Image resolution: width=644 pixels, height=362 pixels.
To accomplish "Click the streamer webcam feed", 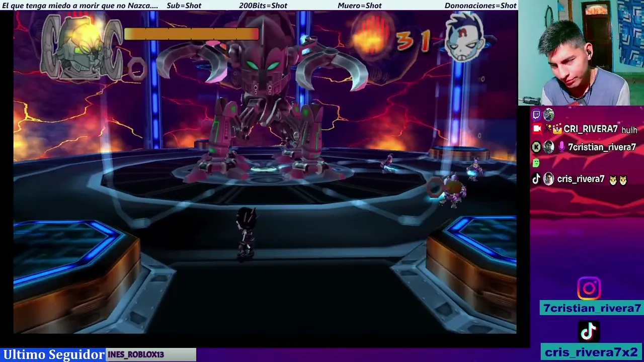I will 582,53.
